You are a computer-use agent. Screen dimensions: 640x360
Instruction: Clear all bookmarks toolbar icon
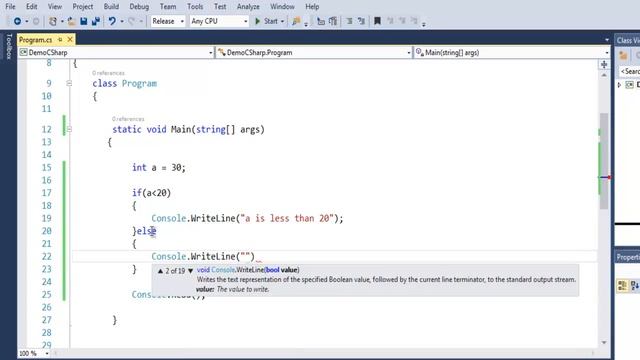point(414,21)
